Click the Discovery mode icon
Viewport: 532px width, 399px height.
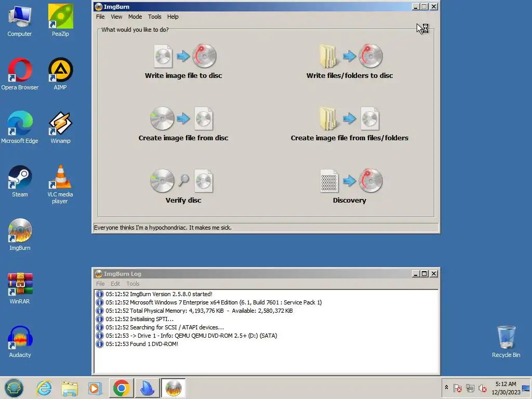351,181
